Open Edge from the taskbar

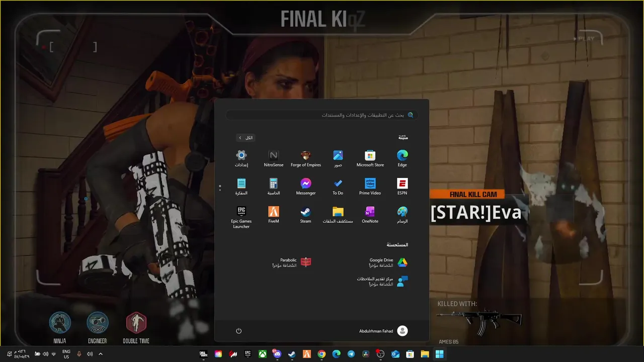[337, 354]
